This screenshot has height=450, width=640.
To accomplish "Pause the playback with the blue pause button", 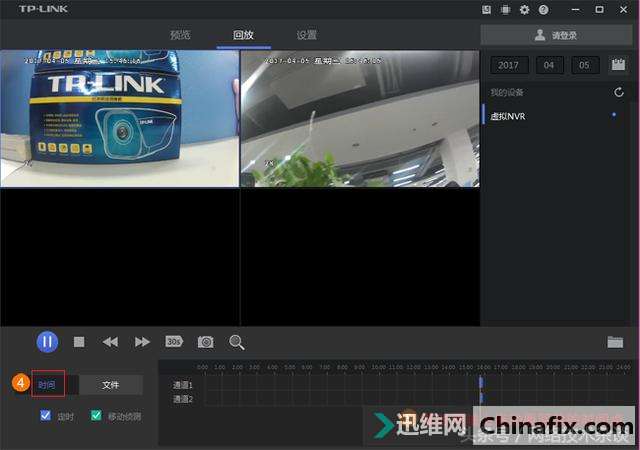I will pyautogui.click(x=47, y=341).
